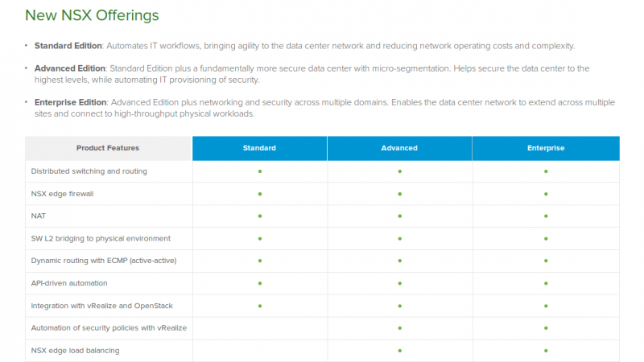The height and width of the screenshot is (362, 644).
Task: Click Enterprise dot for API-driven automation
Action: pos(546,283)
